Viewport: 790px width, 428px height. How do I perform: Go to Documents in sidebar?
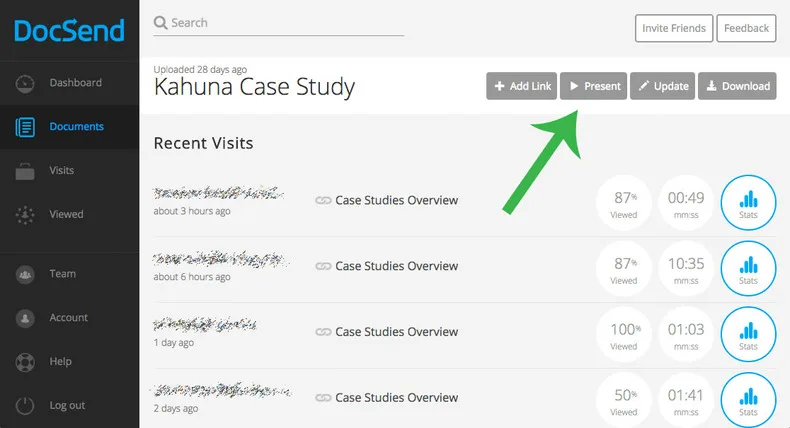click(77, 127)
